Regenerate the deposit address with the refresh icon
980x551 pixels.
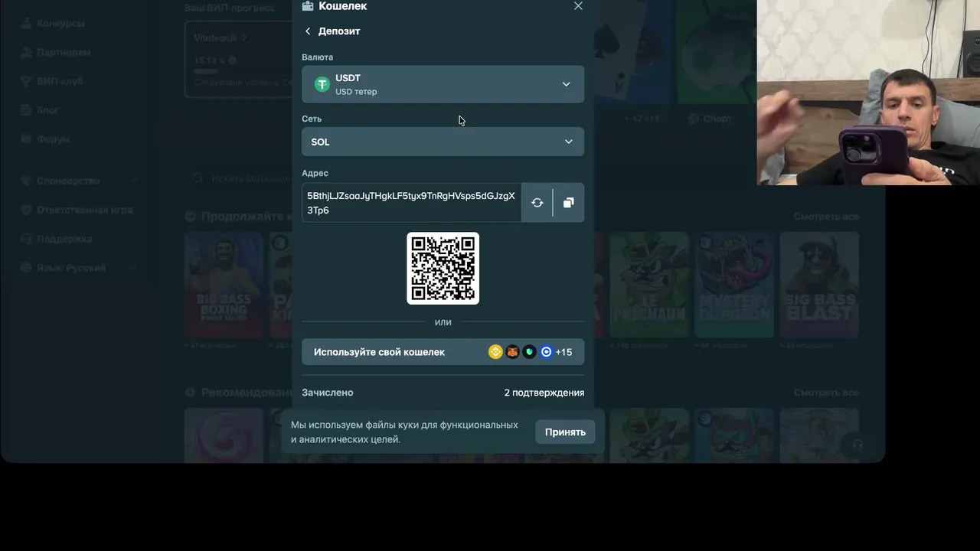point(537,203)
